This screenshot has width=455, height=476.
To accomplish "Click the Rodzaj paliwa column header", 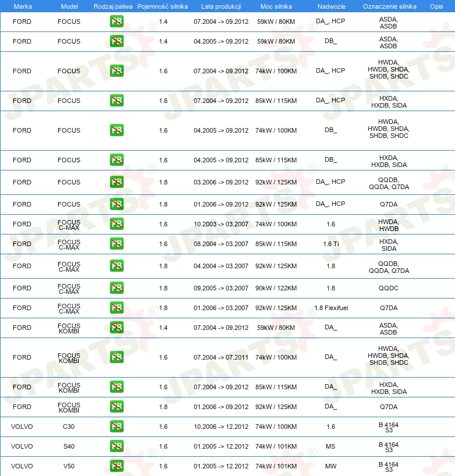I will coord(113,6).
